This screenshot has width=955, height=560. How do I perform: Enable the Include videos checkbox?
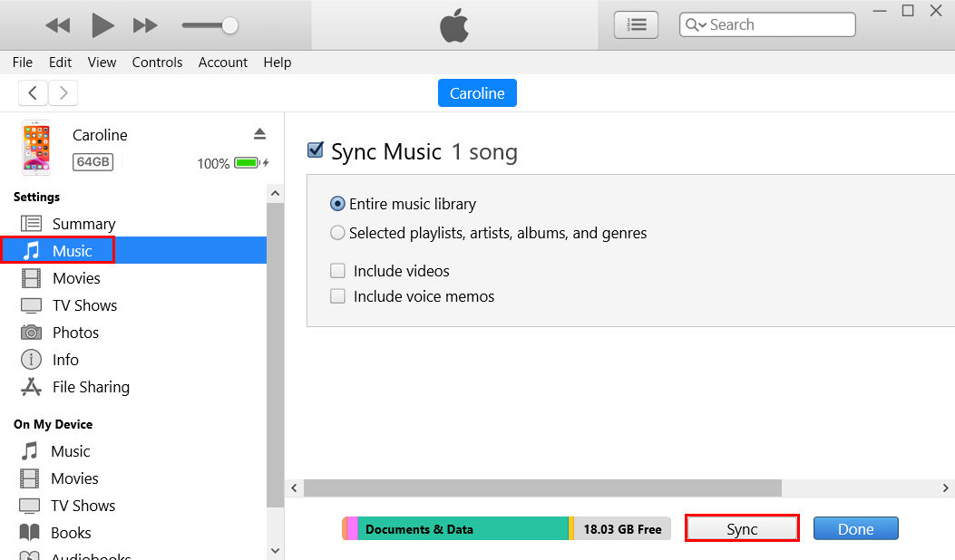[x=337, y=270]
